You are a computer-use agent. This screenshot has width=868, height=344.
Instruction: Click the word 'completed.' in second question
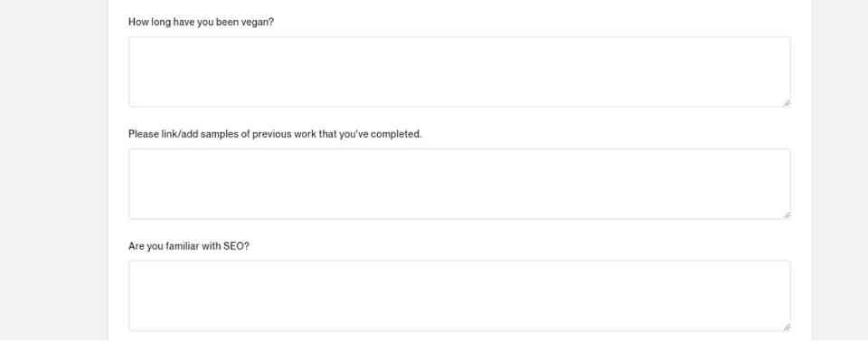396,134
